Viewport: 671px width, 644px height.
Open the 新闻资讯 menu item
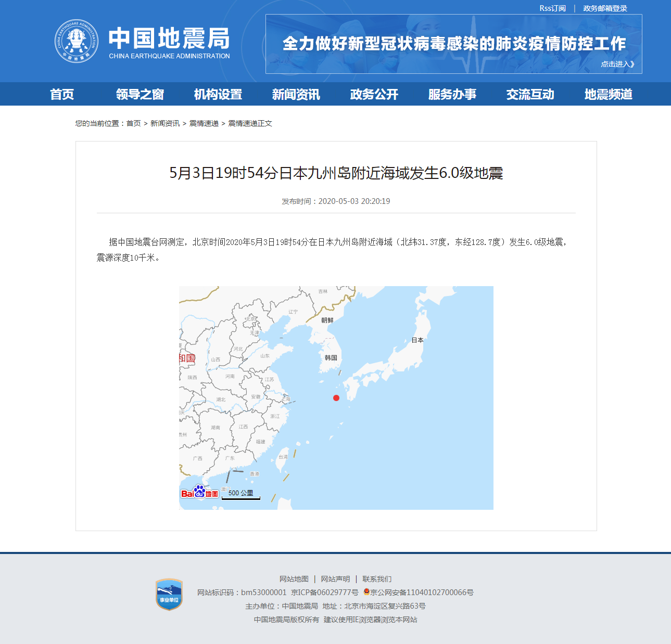(296, 94)
